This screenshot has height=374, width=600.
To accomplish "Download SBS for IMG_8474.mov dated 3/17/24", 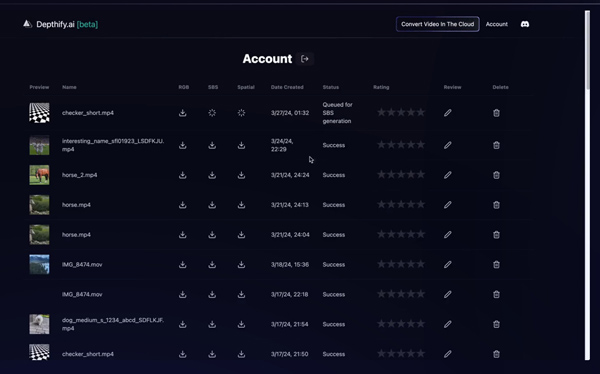I will (212, 295).
